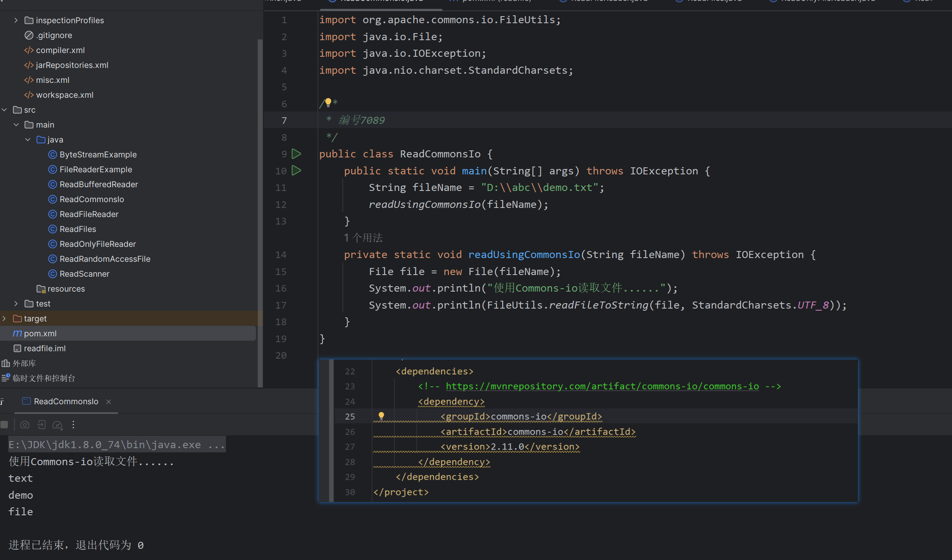Click the run gutter icon beside class ReadCommonsIo
Viewport: 952px width, 560px height.
(x=296, y=154)
